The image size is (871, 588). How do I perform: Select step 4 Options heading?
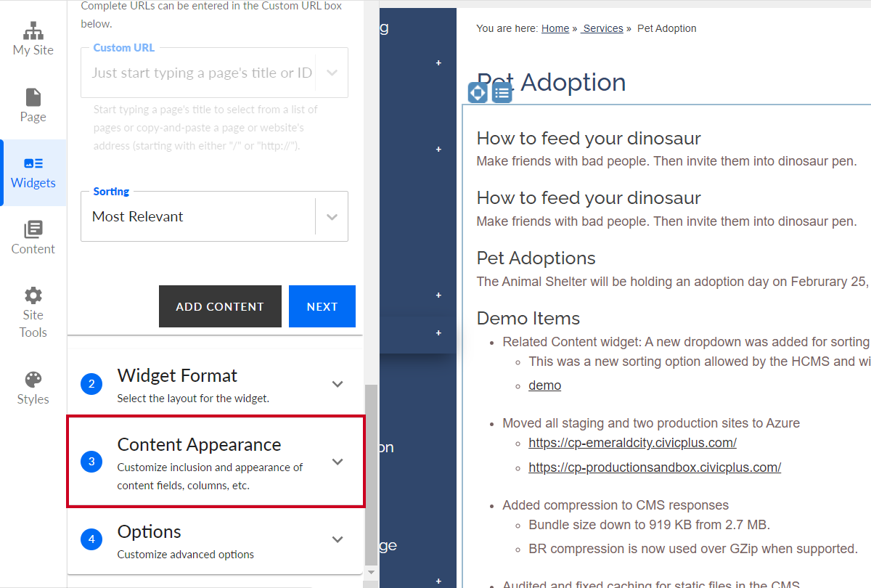pos(150,531)
